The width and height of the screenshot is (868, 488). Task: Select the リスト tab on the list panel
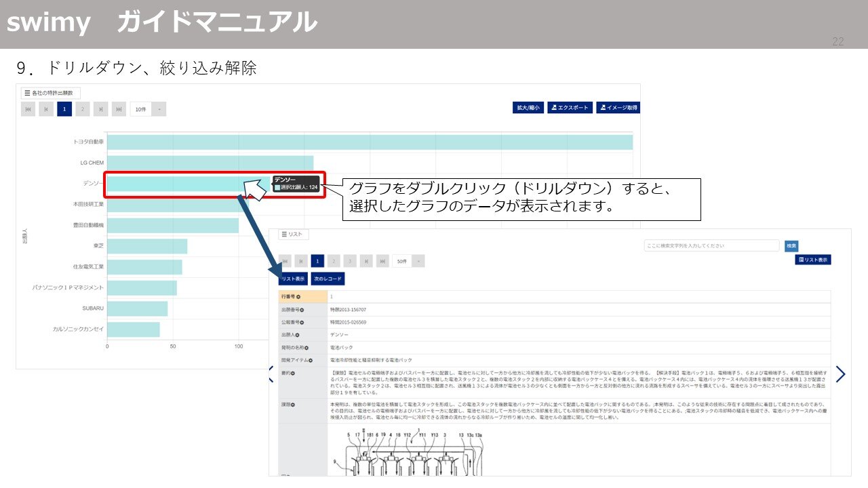(x=293, y=234)
